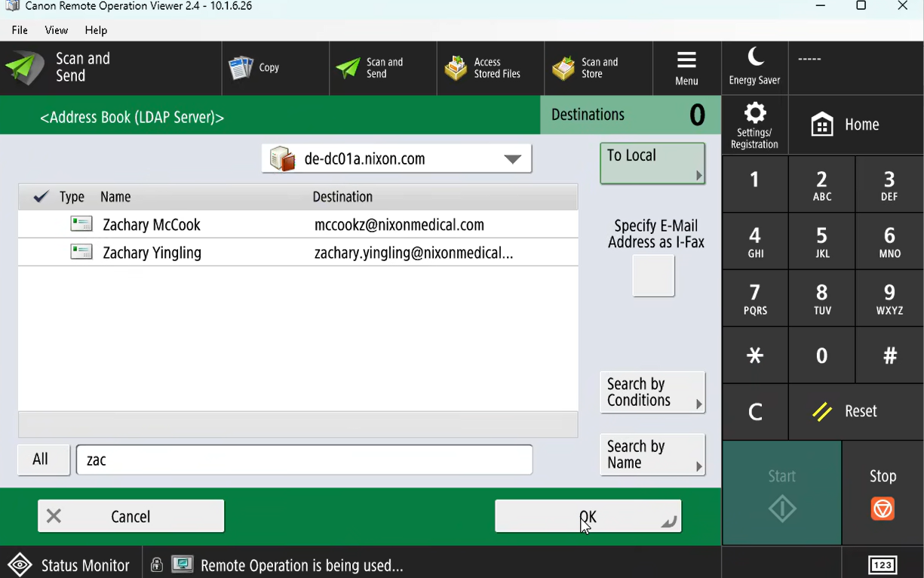This screenshot has width=924, height=578.
Task: Confirm with the OK button
Action: click(588, 516)
